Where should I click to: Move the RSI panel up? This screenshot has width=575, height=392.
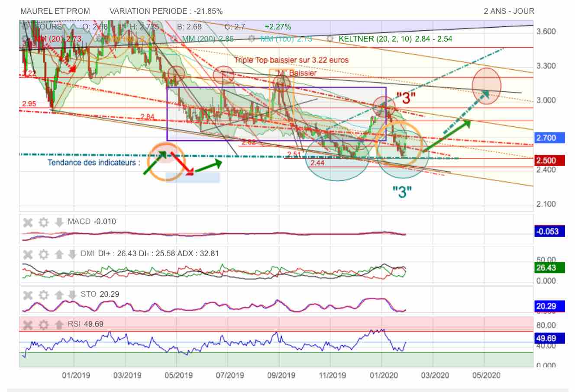[59, 325]
